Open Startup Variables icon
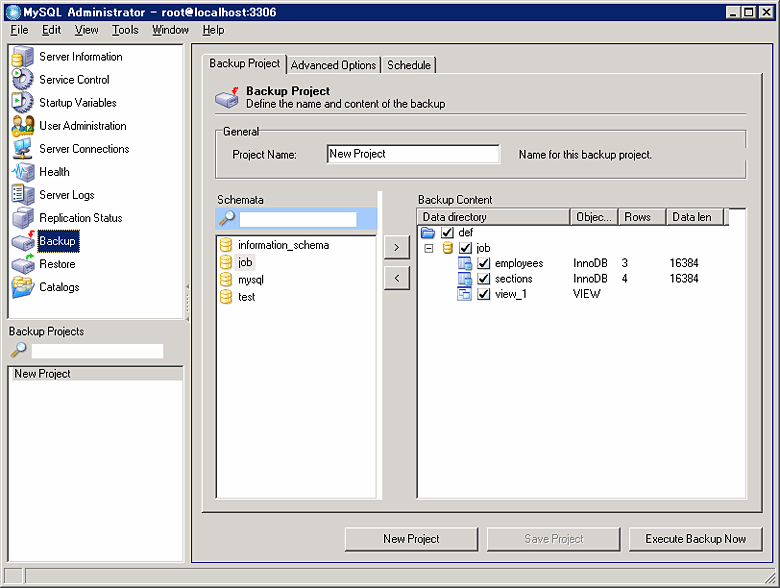This screenshot has height=588, width=780. coord(22,102)
